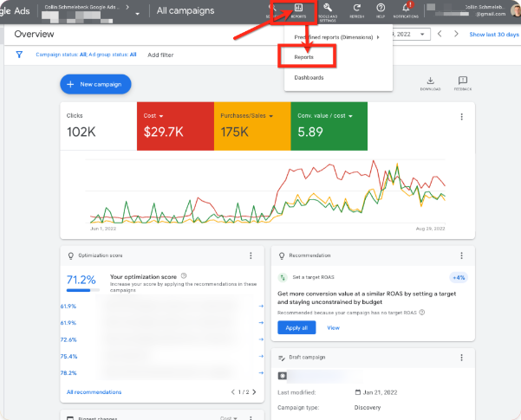Click the Discovery campaign type value
This screenshot has width=521, height=420.
point(368,408)
